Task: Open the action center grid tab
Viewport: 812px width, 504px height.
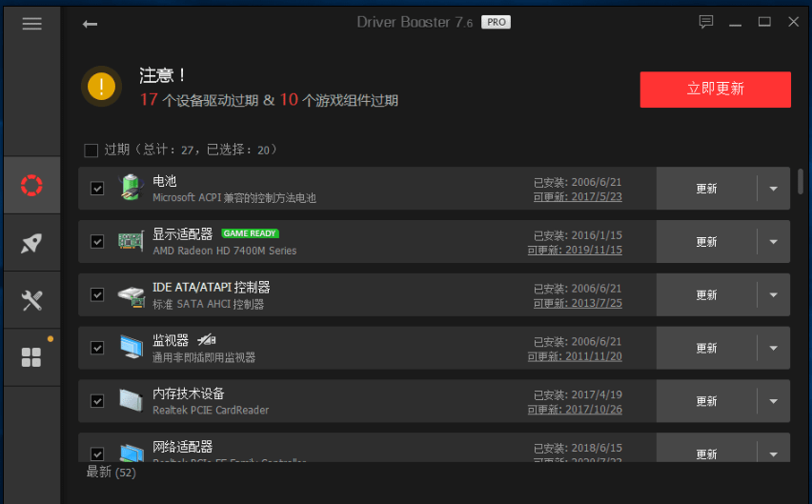Action: (31, 357)
